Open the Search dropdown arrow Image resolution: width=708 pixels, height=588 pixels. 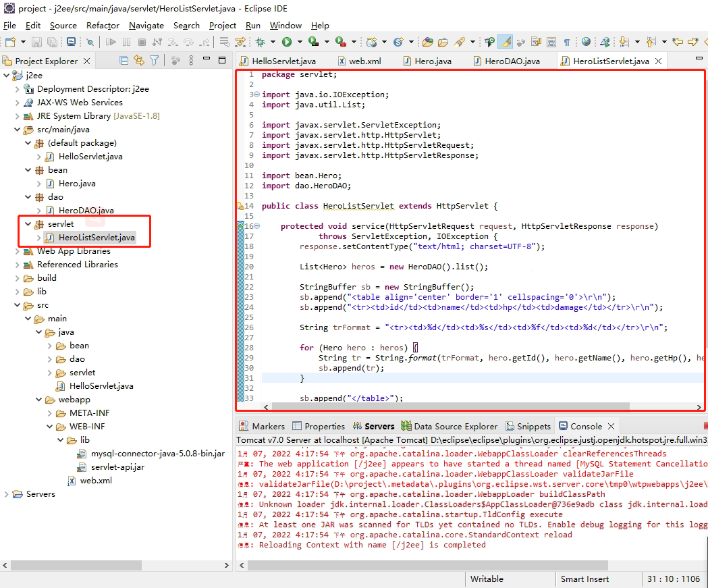[x=472, y=42]
